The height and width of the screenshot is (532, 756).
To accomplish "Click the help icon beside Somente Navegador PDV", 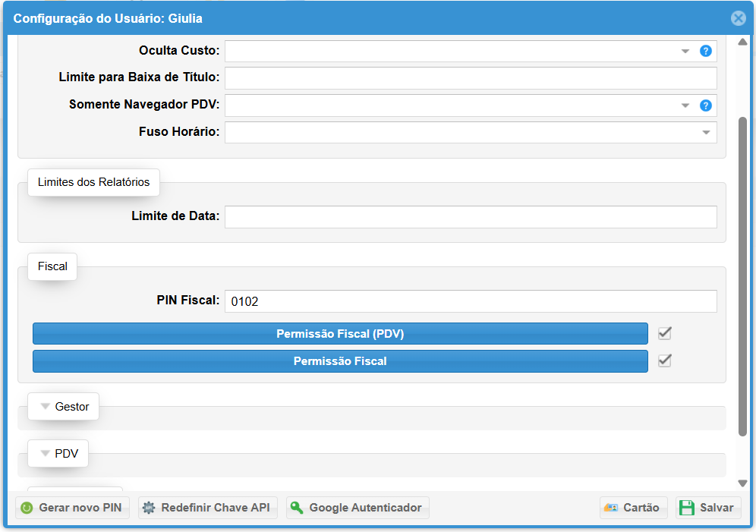I will 705,105.
